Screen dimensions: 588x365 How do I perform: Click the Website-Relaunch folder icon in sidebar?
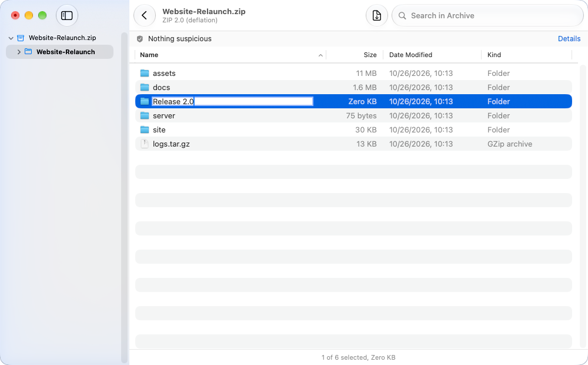(28, 52)
